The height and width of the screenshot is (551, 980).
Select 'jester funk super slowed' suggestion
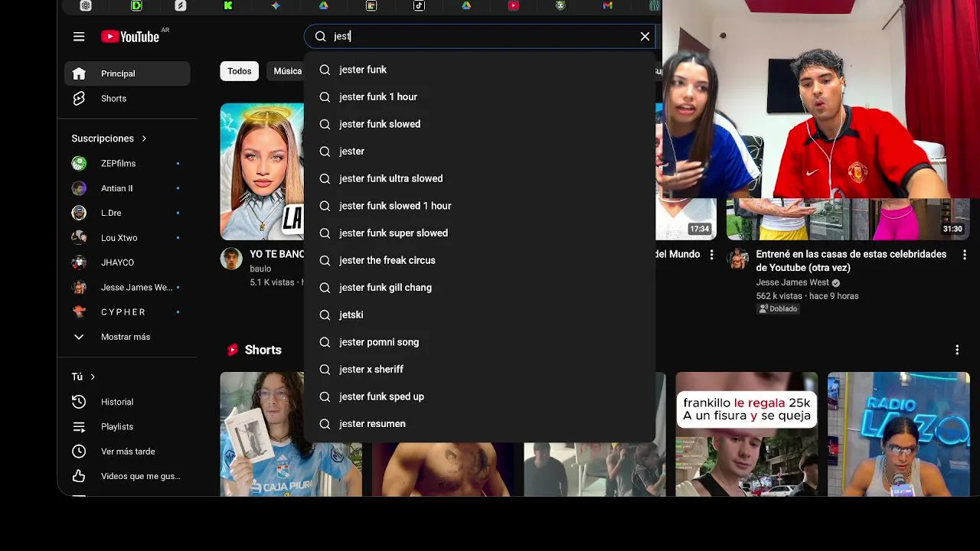tap(479, 233)
